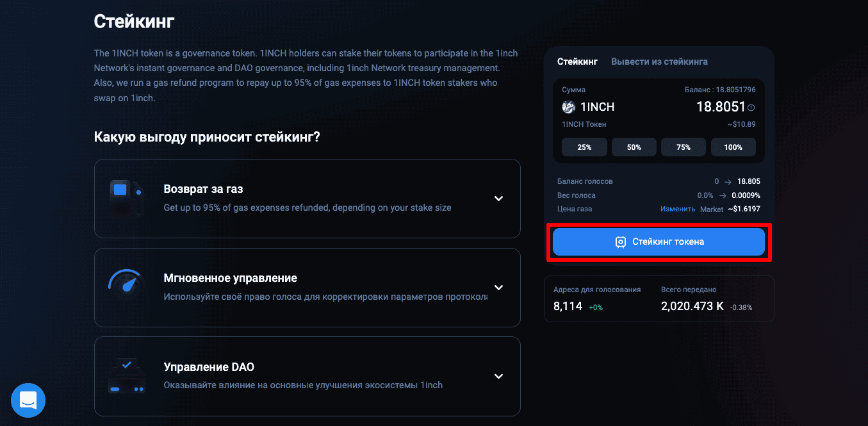Click the Изменить gas price link

(x=678, y=209)
